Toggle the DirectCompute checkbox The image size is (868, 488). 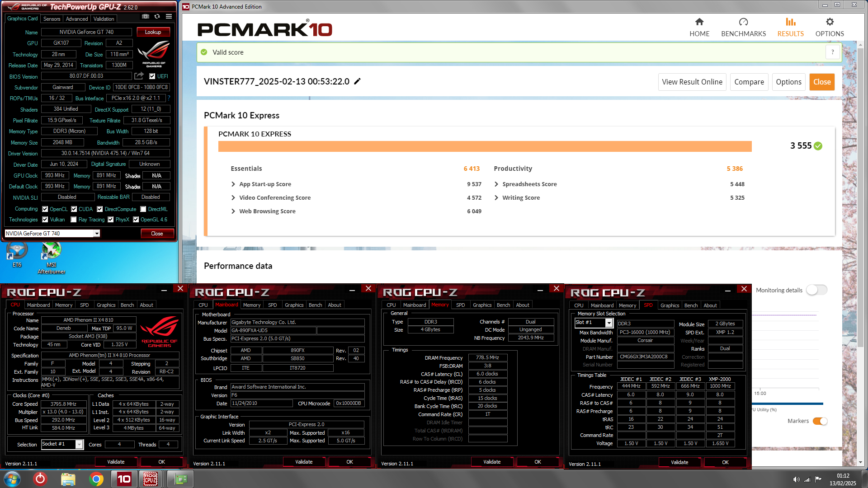point(100,209)
